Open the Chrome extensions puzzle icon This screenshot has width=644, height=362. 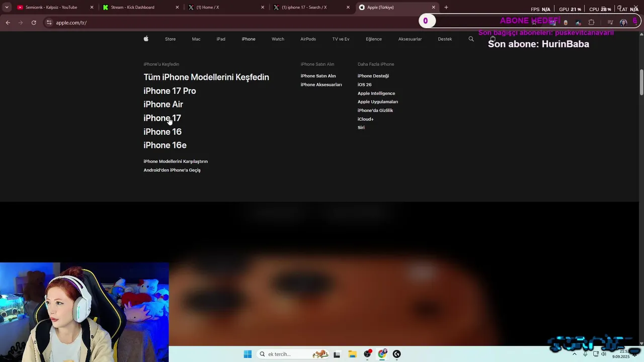pyautogui.click(x=591, y=23)
